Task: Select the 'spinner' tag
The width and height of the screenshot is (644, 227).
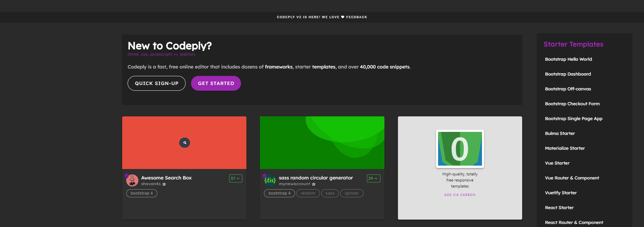Action: (352, 193)
